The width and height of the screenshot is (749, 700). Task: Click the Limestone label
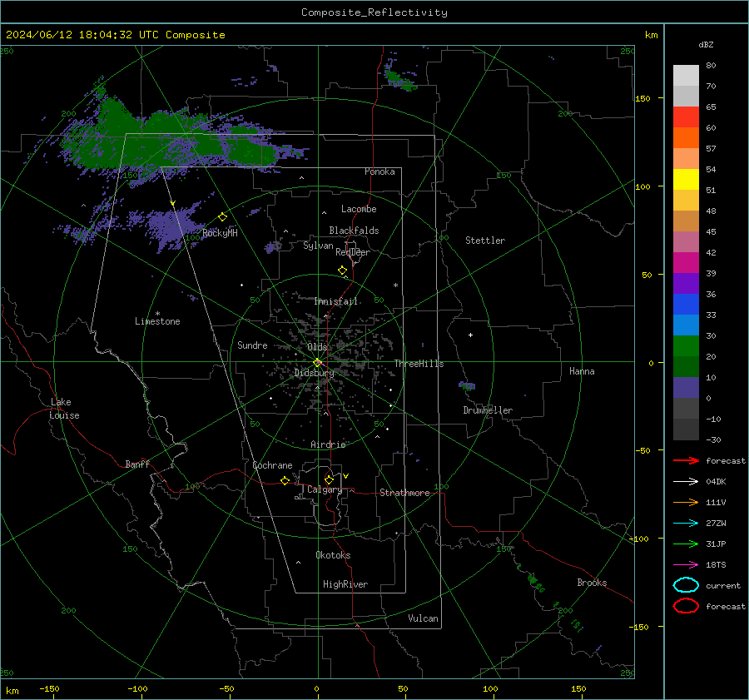(x=157, y=321)
